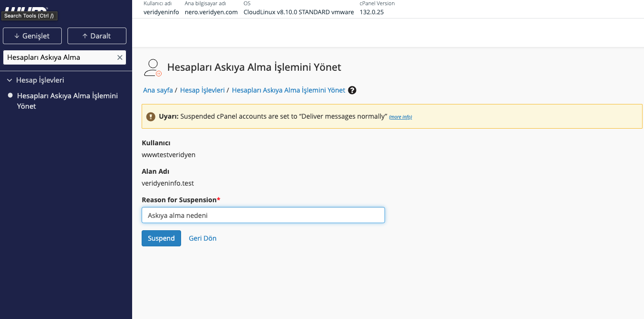Clear the sidebar search with the X icon

(x=120, y=57)
